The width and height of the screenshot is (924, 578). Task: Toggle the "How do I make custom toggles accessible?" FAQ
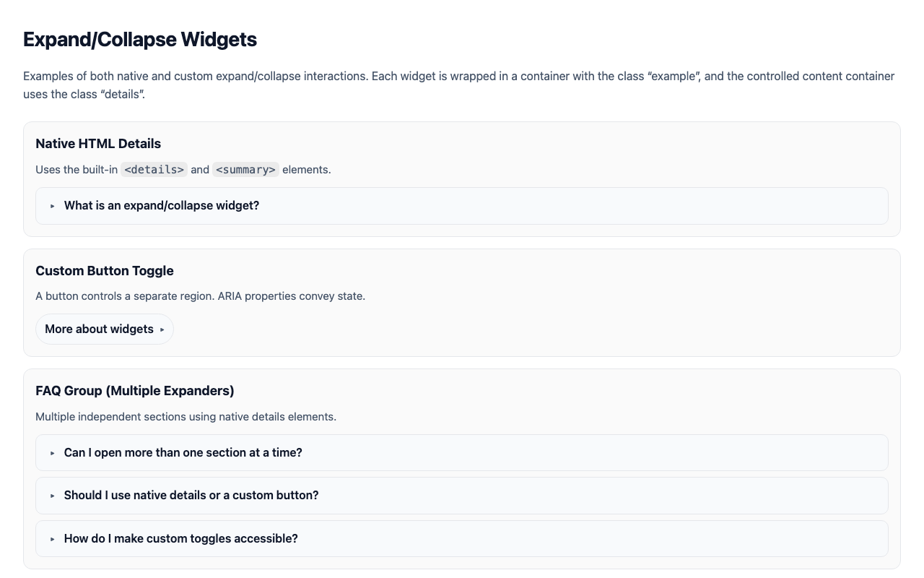(x=180, y=539)
